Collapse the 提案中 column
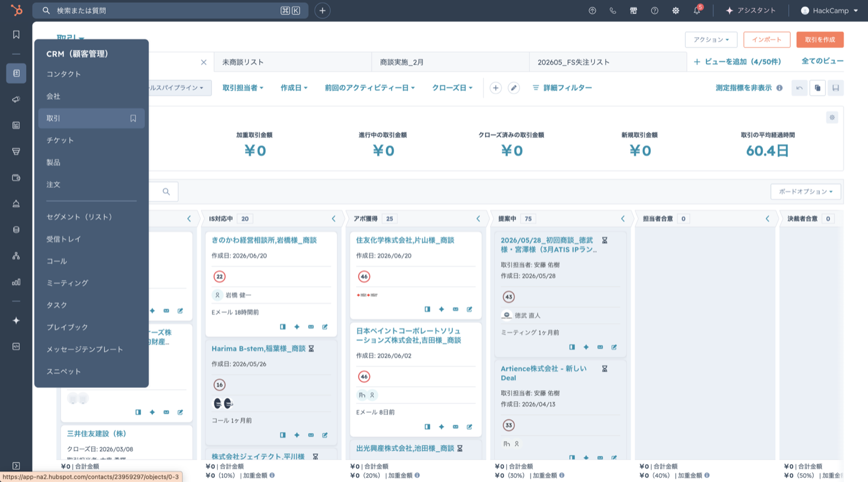Screen dimensions: 868x482 point(623,218)
